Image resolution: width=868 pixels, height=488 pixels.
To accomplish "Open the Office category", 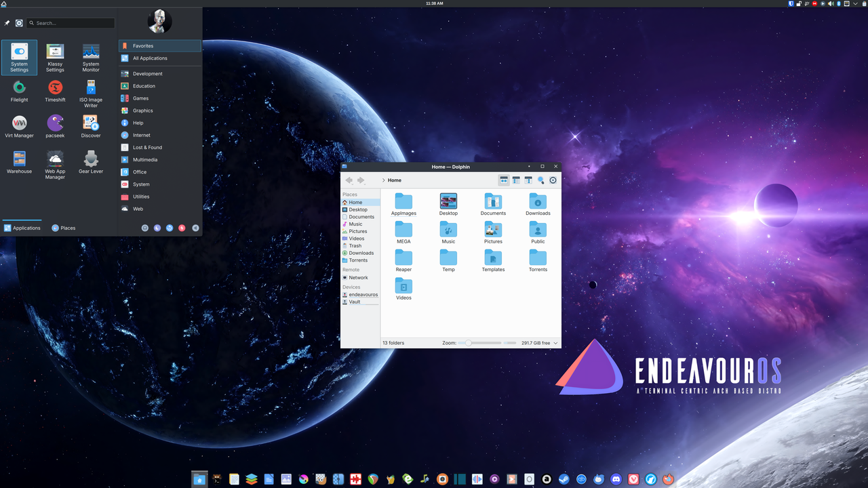I will [160, 172].
